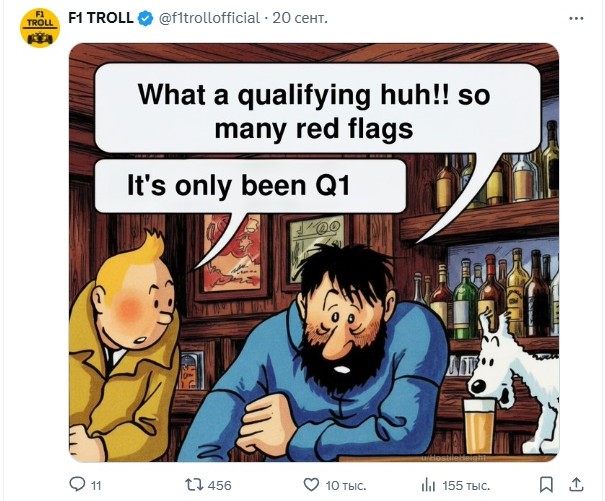Bookmark this post
The width and height of the screenshot is (605, 501).
[546, 485]
